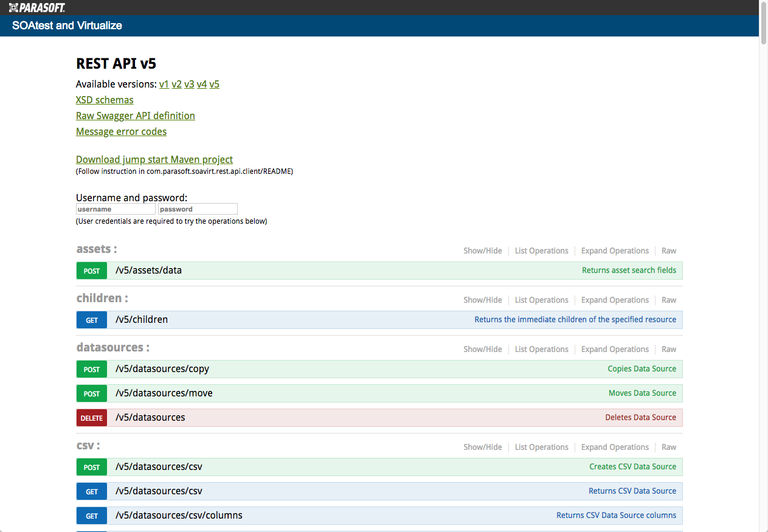Focus the username input field

pyautogui.click(x=116, y=209)
